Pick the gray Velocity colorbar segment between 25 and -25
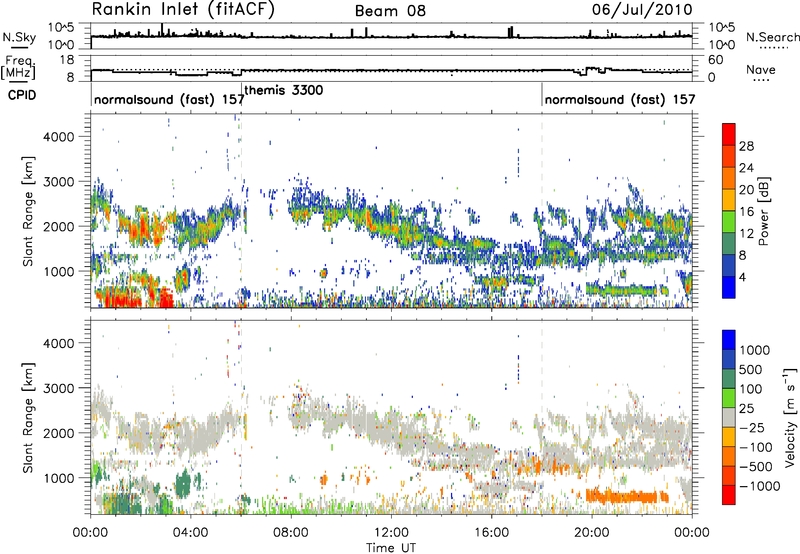 tap(729, 417)
